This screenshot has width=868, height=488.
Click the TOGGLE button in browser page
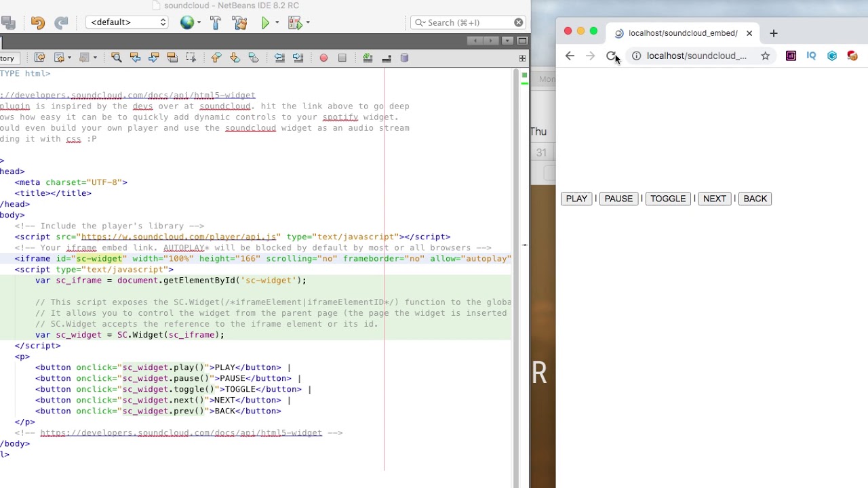(668, 199)
